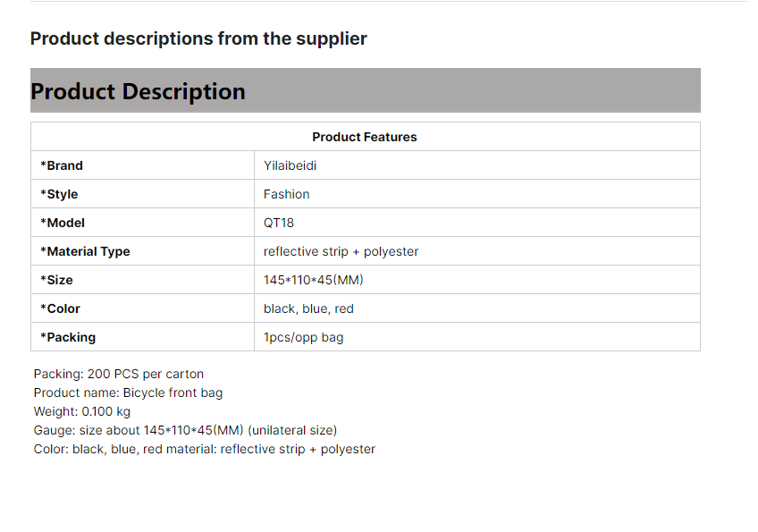
Task: Click the 'Product descriptions from the supplier' heading
Action: [x=198, y=38]
